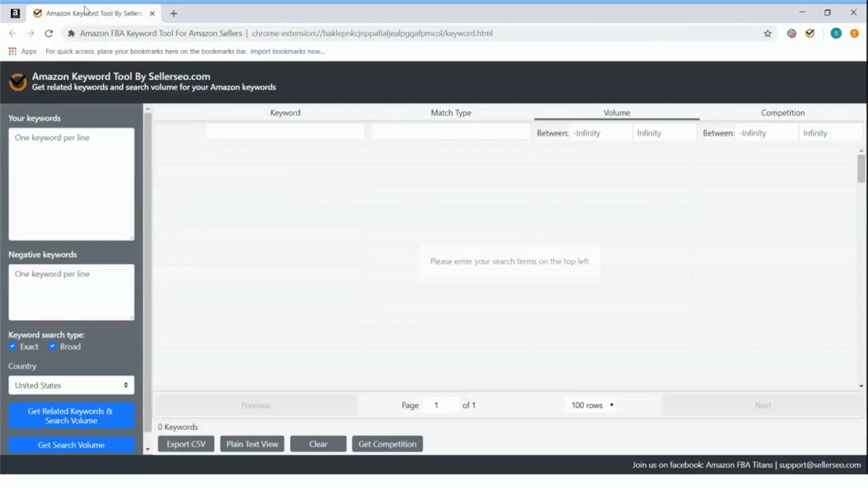Click the Previous page button
Viewport: 868px width, 488px height.
256,405
